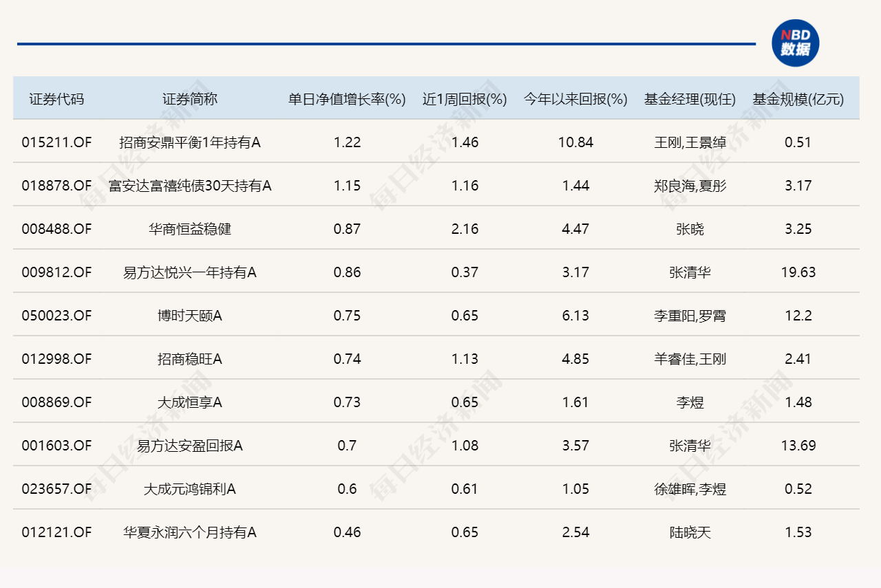Image resolution: width=881 pixels, height=588 pixels.
Task: Click the 10.84 year-to-date return value
Action: click(x=575, y=142)
